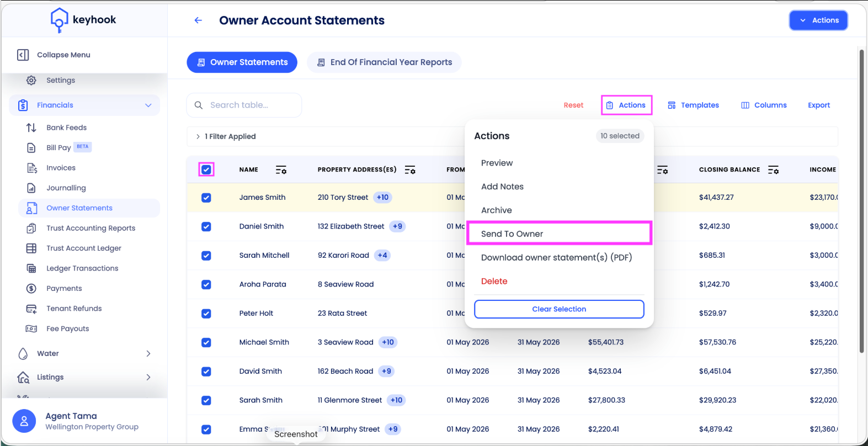This screenshot has width=868, height=446.
Task: Click the Ledger Transactions icon
Action: point(31,269)
